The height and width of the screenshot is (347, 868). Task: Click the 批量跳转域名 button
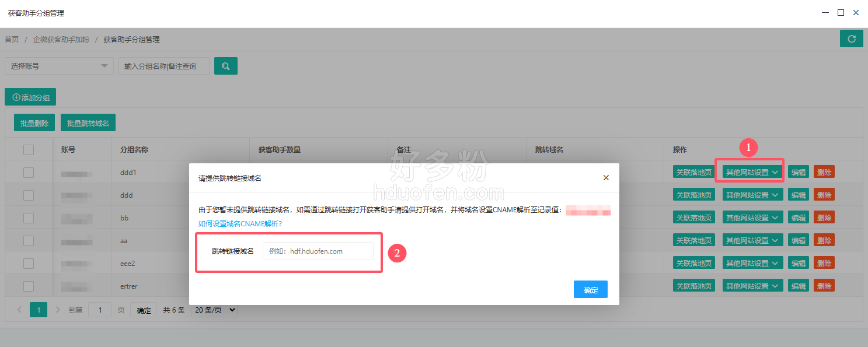pyautogui.click(x=88, y=123)
